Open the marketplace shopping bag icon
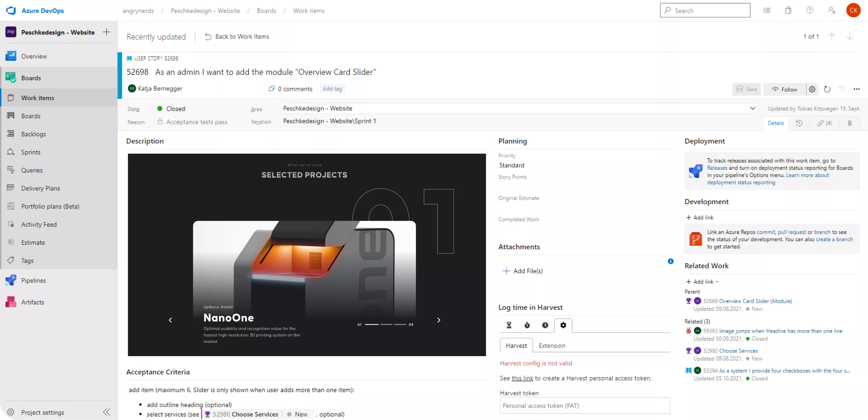 [788, 11]
